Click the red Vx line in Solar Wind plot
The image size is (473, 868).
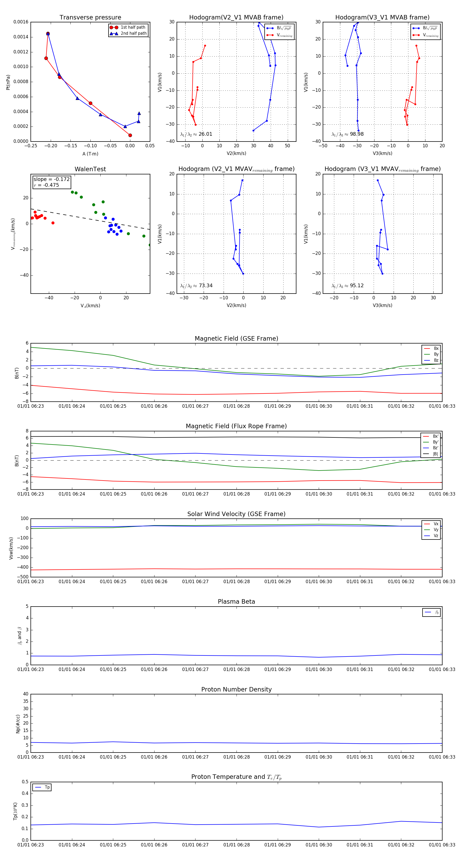(x=236, y=569)
